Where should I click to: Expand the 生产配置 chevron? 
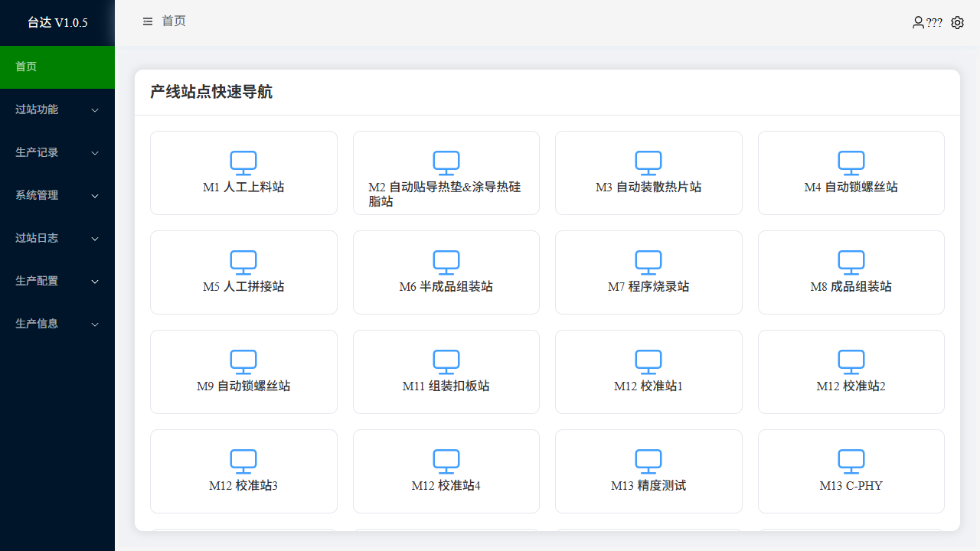(95, 282)
